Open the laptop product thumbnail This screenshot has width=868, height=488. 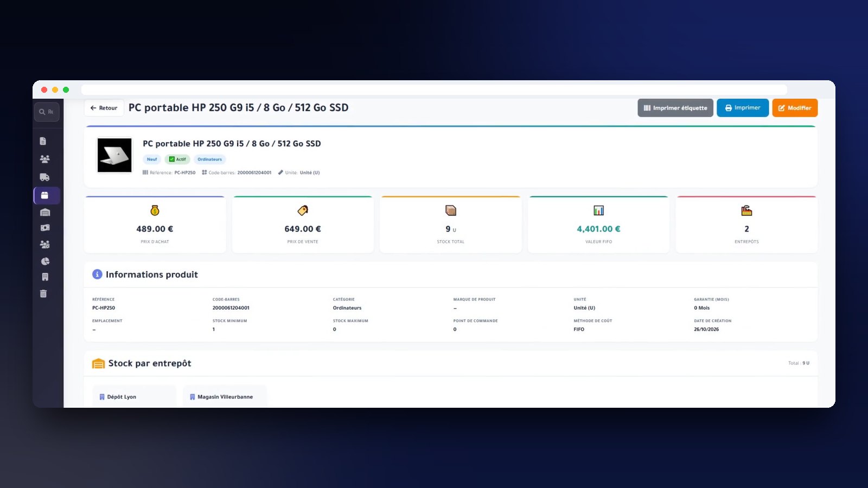114,155
